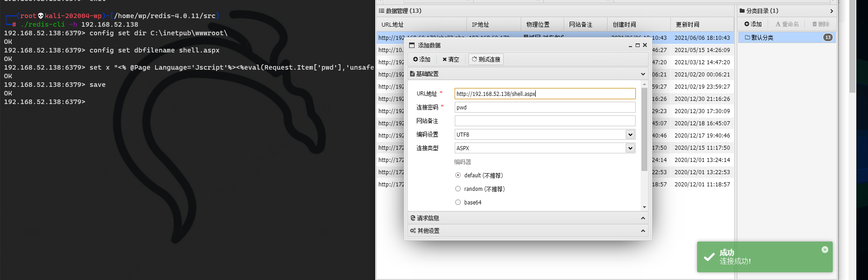Click the http://10. URL cell in the list
Screen dimensions: 868x280
pos(391,50)
